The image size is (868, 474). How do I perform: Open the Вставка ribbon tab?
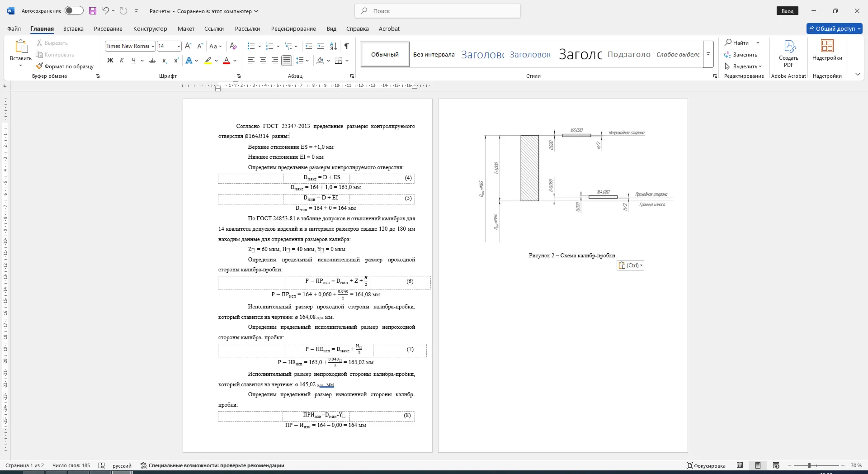click(73, 28)
